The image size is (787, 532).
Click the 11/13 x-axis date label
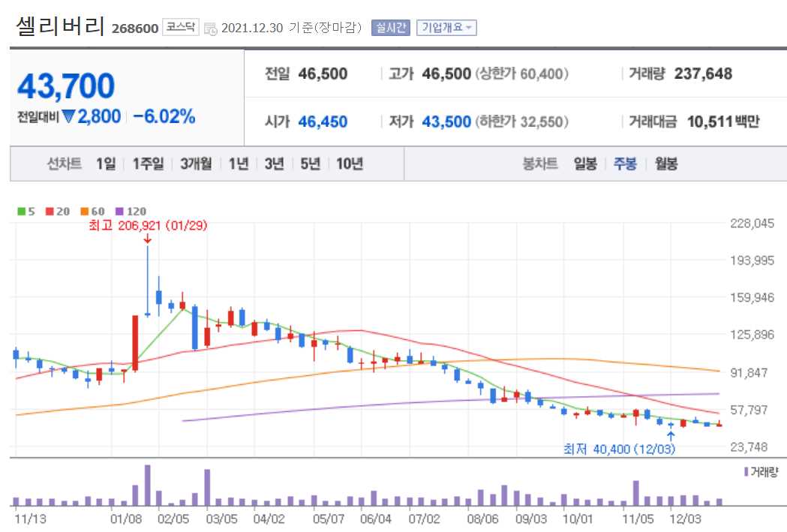pyautogui.click(x=30, y=518)
